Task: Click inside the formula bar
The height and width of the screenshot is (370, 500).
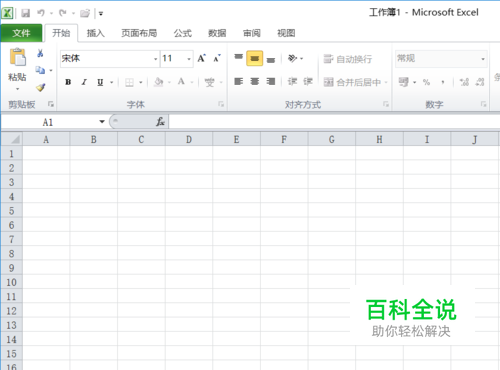Action: [334, 122]
